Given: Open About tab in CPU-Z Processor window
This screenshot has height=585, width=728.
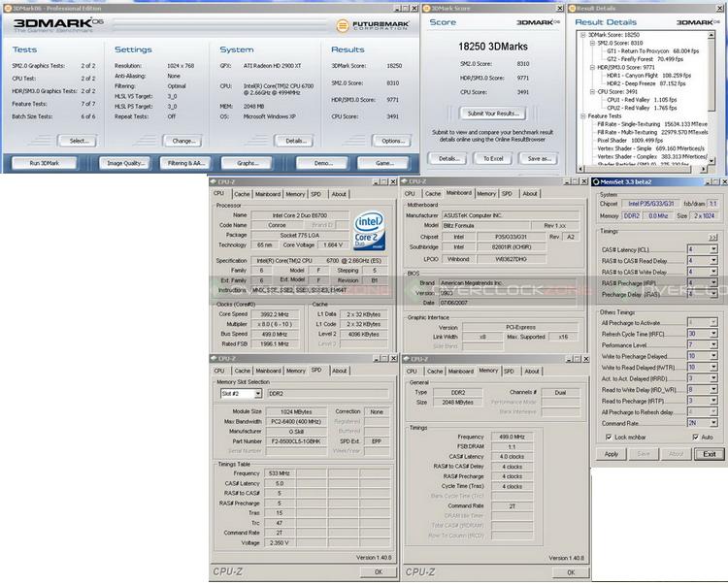Looking at the screenshot, I should 339,194.
